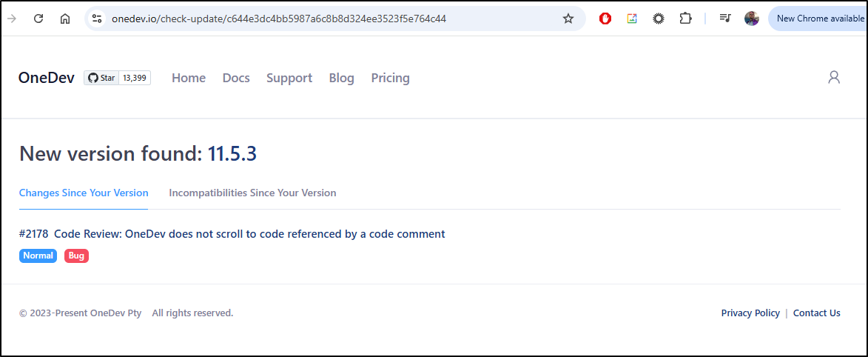Open site information icon in address bar
The image size is (868, 357).
(x=98, y=19)
